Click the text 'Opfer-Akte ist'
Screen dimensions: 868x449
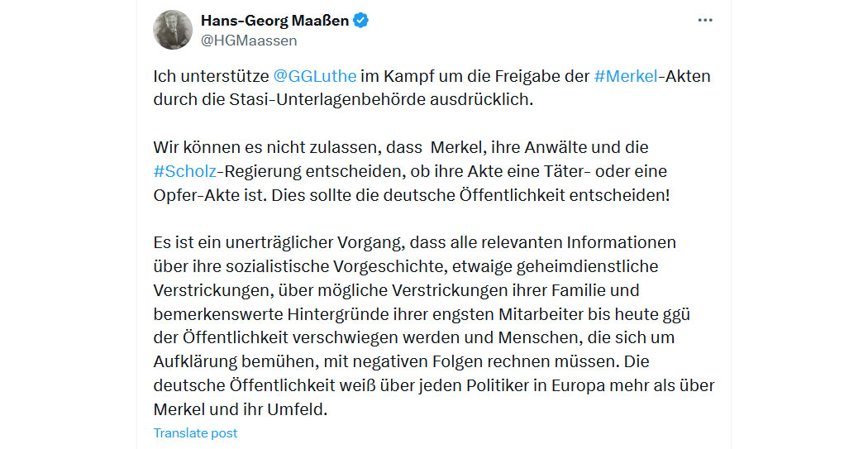210,195
